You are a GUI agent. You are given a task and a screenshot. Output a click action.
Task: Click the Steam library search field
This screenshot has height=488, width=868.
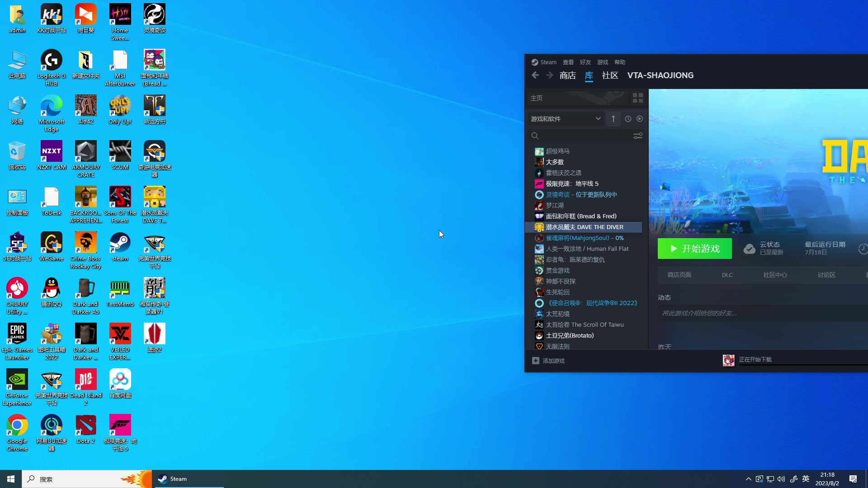click(x=580, y=136)
